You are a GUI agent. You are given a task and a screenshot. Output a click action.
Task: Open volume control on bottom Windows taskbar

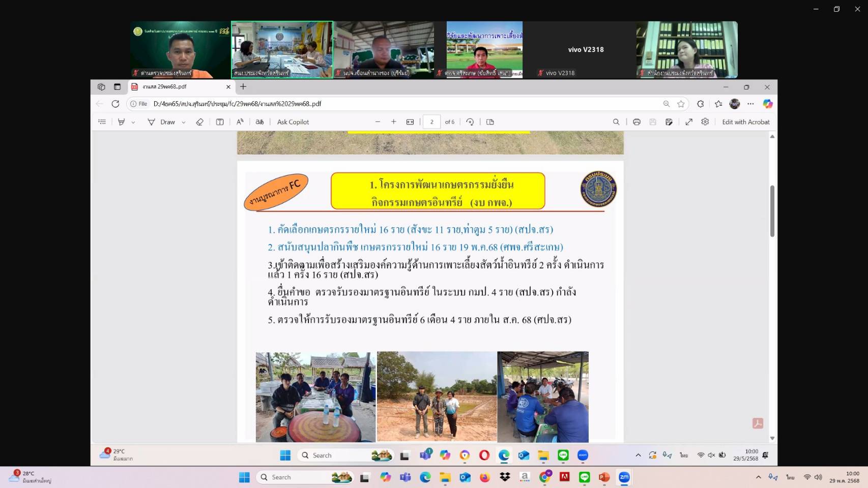(818, 477)
